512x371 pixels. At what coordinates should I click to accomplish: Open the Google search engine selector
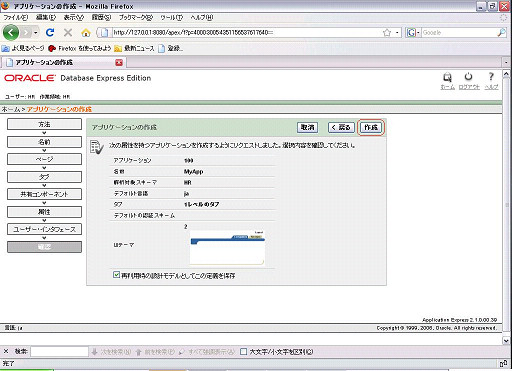[413, 32]
